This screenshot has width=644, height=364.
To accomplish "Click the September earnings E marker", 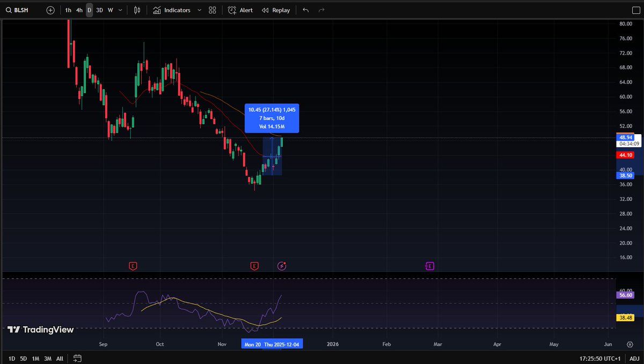I will (133, 266).
